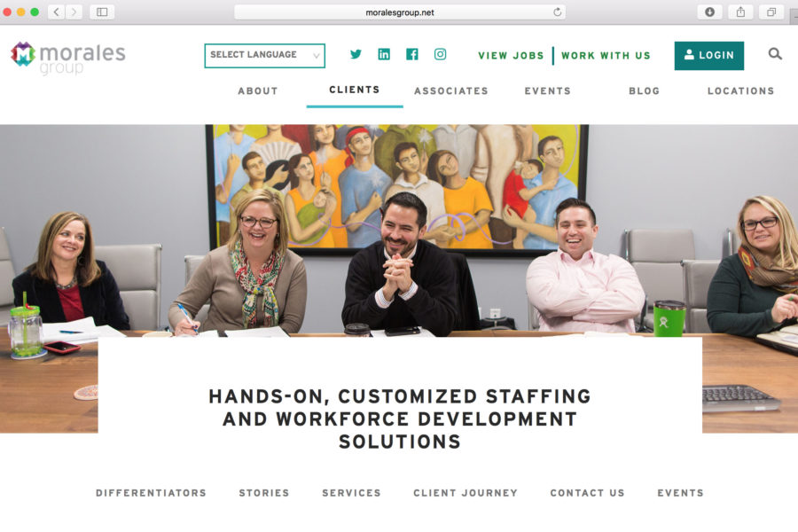The image size is (798, 532).
Task: Show Safari downloads
Action: (x=709, y=12)
